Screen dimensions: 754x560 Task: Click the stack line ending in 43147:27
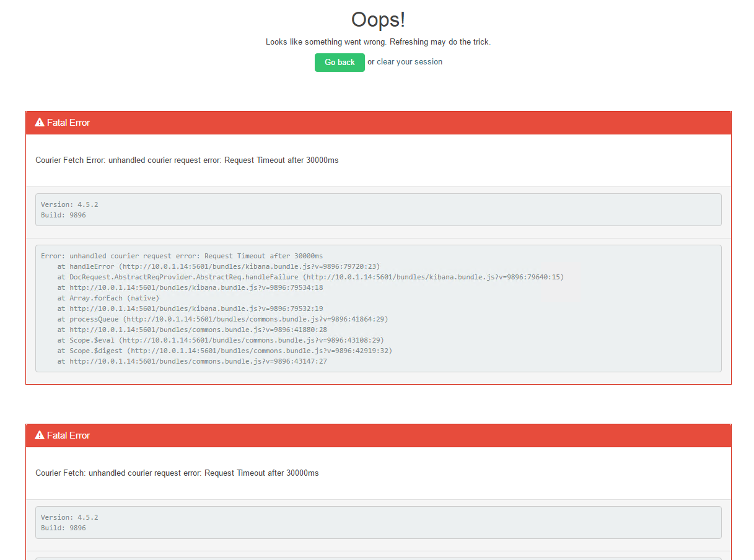tap(192, 361)
